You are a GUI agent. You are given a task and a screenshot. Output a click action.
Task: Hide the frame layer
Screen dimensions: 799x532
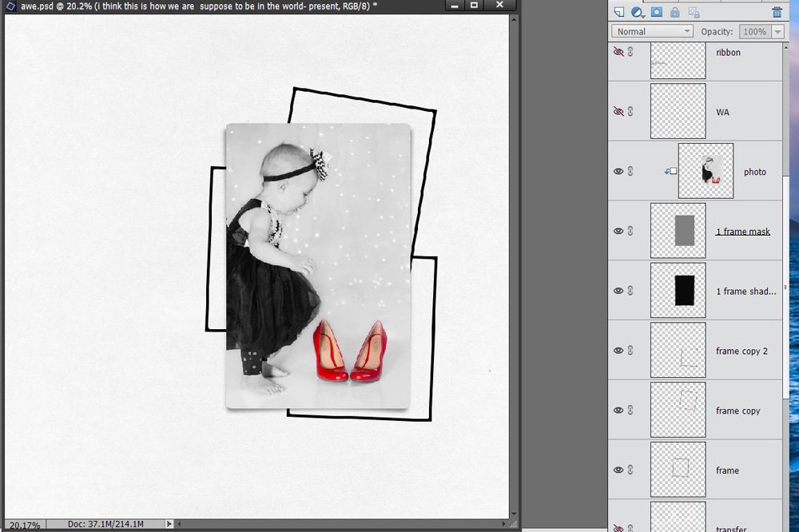pos(618,470)
